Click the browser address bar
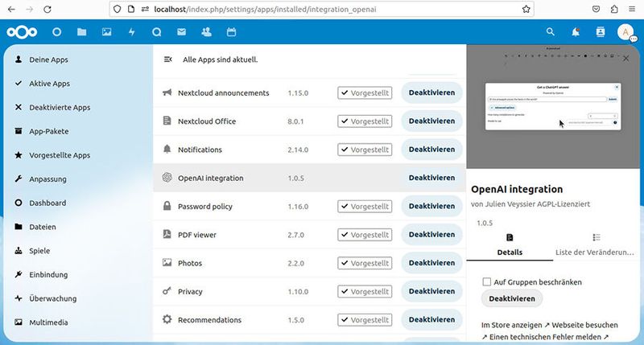644x345 pixels. pos(321,9)
